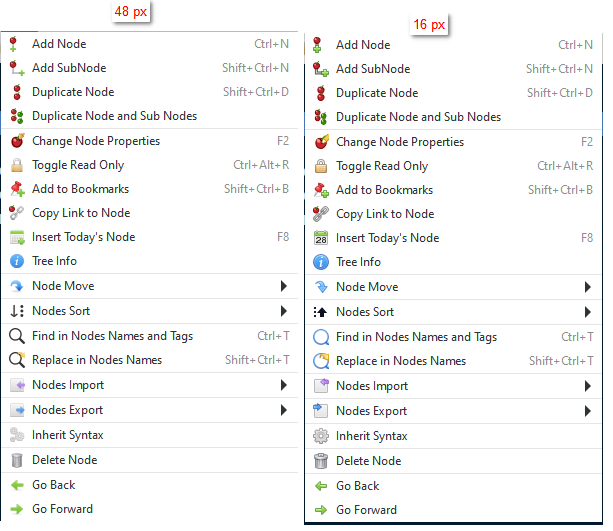The height and width of the screenshot is (531, 613).
Task: Select Inherit Syntax text in left menu
Action: (68, 435)
